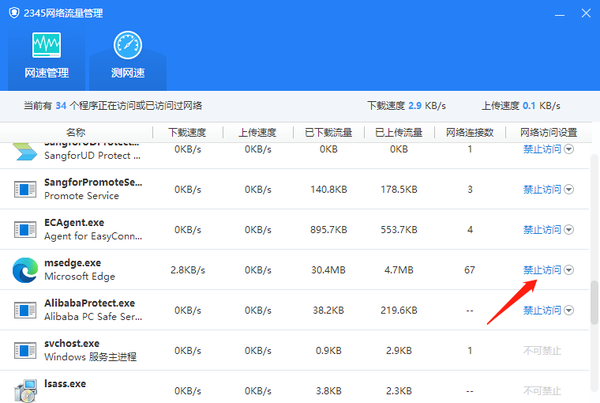This screenshot has height=403, width=600.
Task: Block network access for msedge.exe
Action: click(541, 270)
